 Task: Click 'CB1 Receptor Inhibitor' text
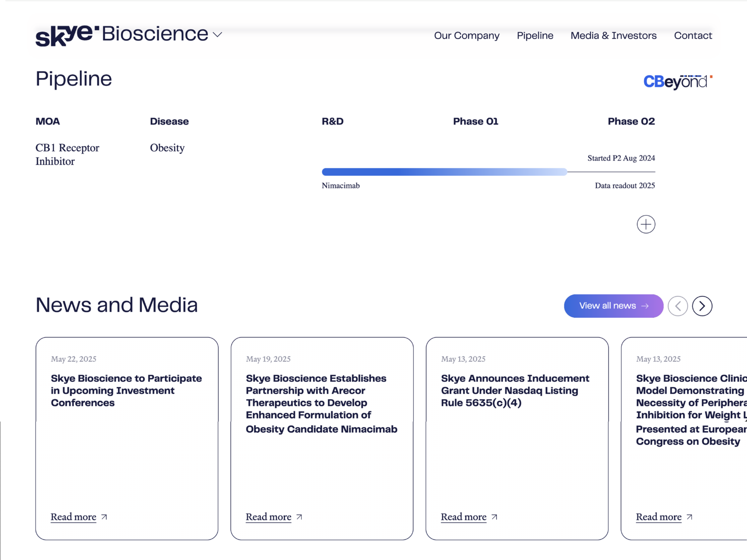click(67, 154)
